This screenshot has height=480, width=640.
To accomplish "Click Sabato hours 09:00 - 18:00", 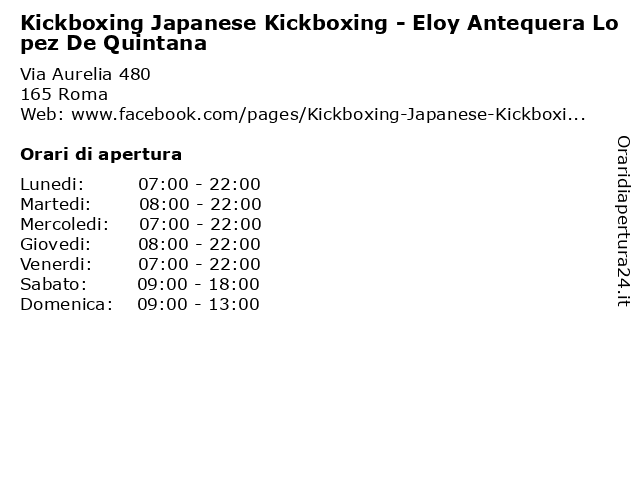I will [x=198, y=284].
